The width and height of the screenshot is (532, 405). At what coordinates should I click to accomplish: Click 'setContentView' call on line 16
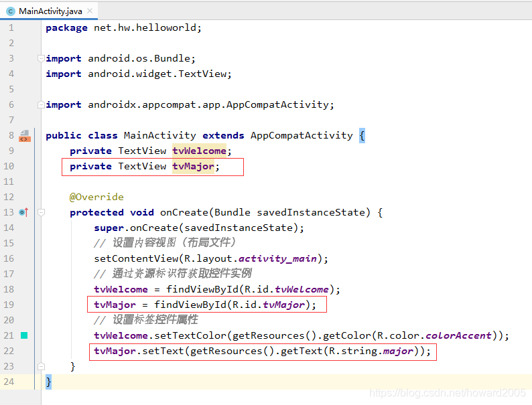pos(136,258)
